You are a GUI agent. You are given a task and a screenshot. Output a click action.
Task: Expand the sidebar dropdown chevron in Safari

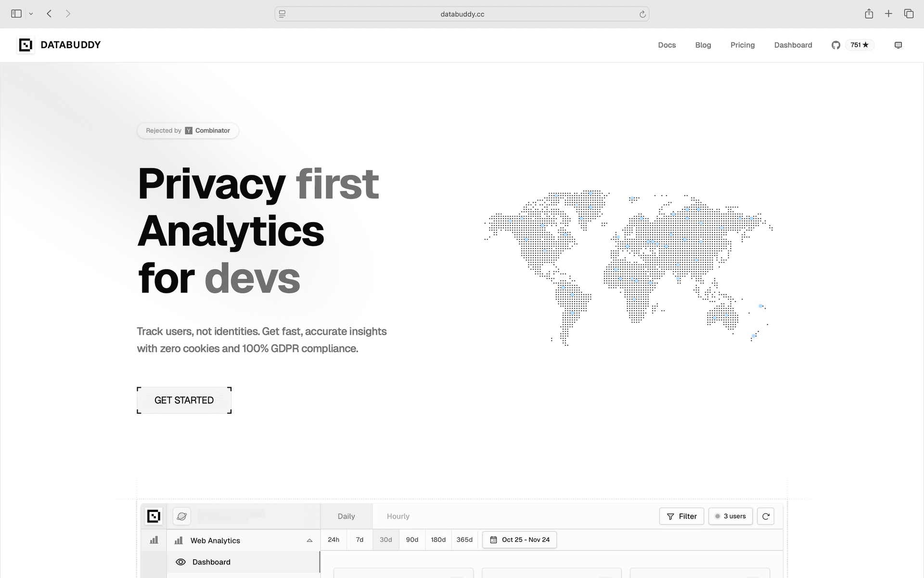pos(31,13)
